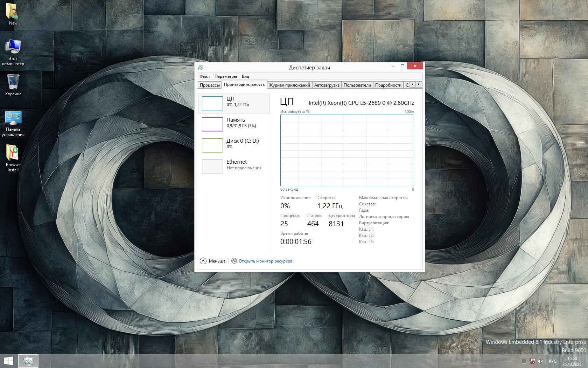Viewport: 588px width, 368px height.
Task: Select the Память memory thumbnail
Action: pyautogui.click(x=212, y=124)
